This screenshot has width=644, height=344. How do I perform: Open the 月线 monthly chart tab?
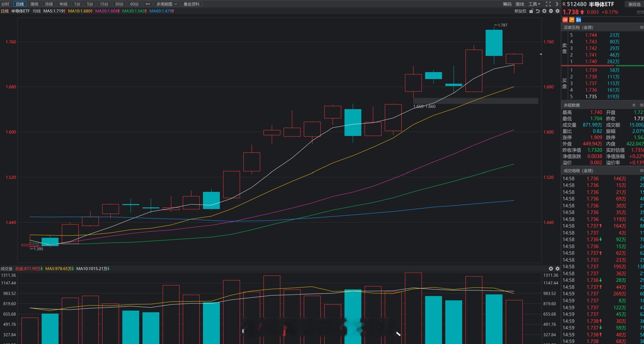pos(49,4)
